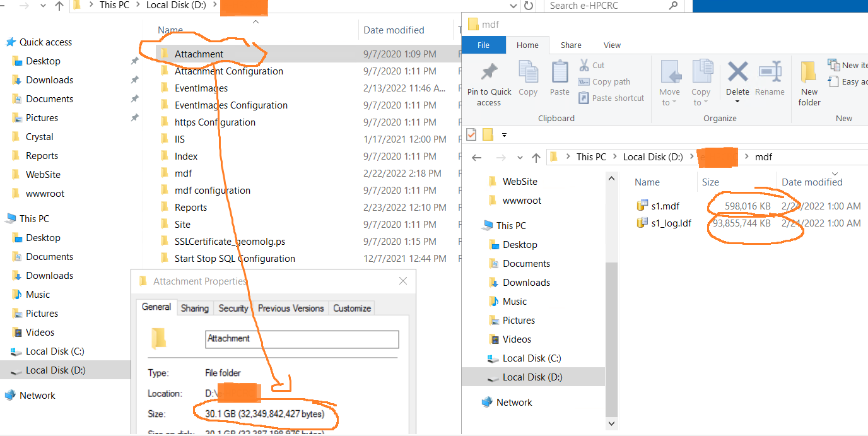Switch to the Share ribbon tab
Image resolution: width=868 pixels, height=436 pixels.
coord(571,45)
